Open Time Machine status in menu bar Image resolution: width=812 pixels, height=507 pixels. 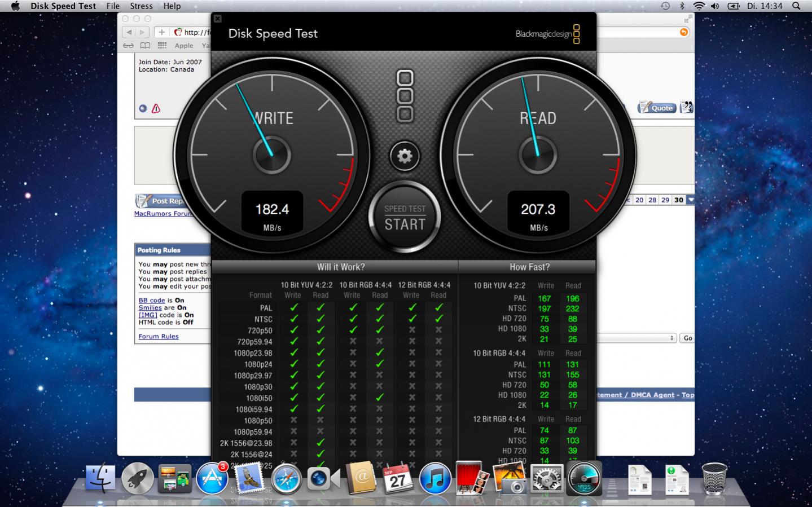[x=665, y=6]
